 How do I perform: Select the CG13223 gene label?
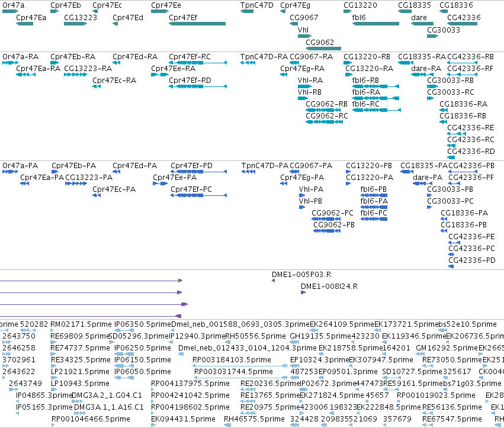[x=81, y=18]
